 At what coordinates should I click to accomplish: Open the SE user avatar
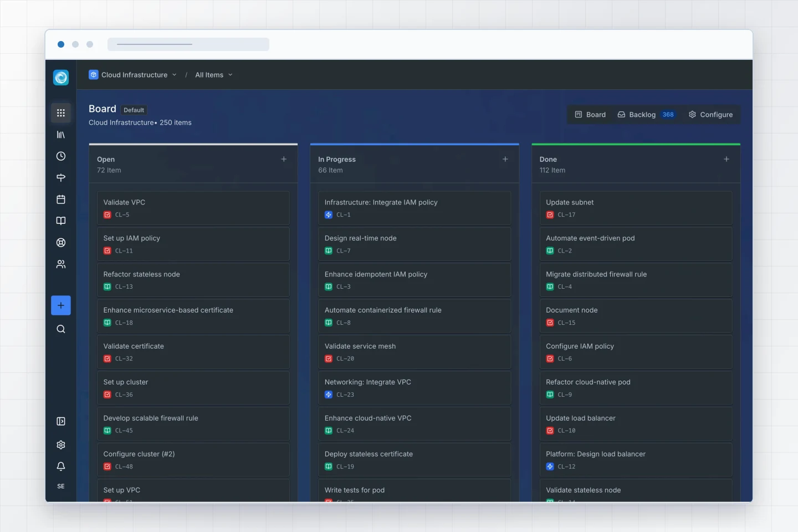click(x=61, y=487)
